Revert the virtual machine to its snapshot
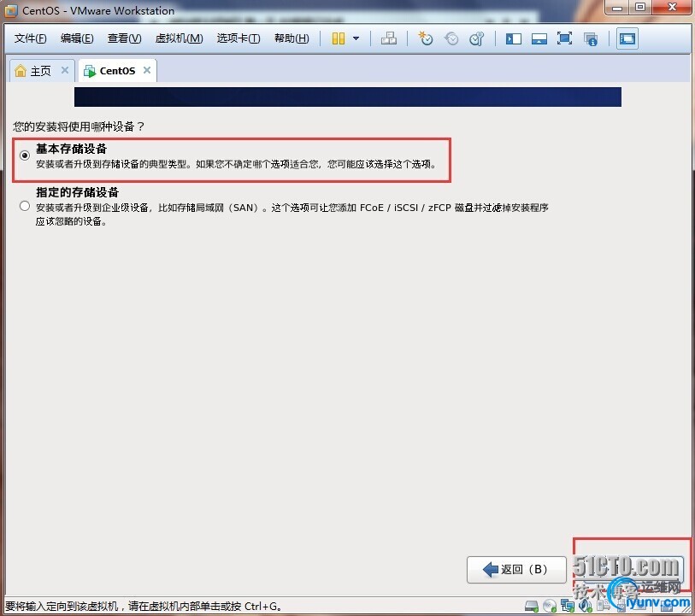The height and width of the screenshot is (616, 695). pos(451,38)
